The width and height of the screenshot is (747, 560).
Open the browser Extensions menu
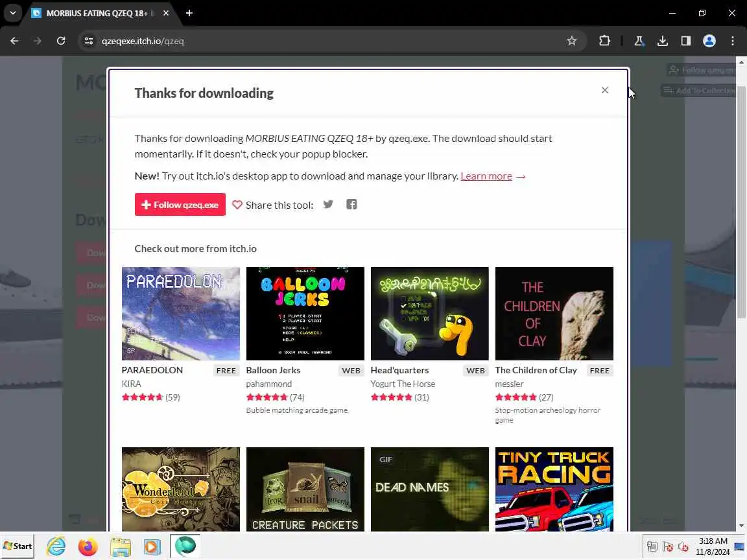pos(604,41)
